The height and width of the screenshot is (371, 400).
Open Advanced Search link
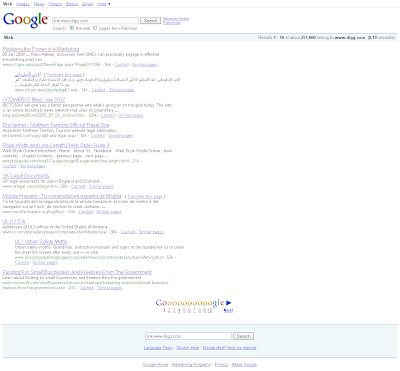pos(176,19)
